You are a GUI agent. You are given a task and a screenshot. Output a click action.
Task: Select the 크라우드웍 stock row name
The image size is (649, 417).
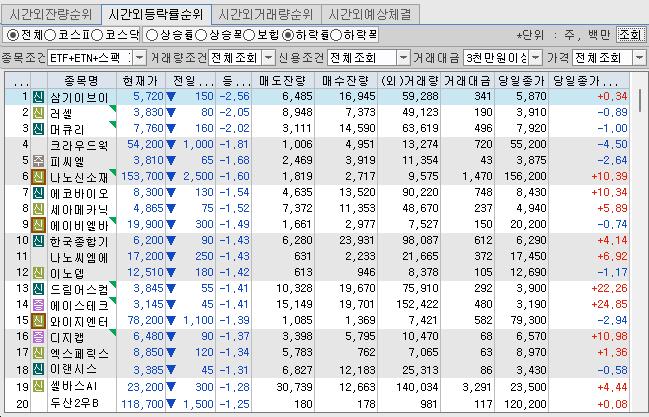79,145
